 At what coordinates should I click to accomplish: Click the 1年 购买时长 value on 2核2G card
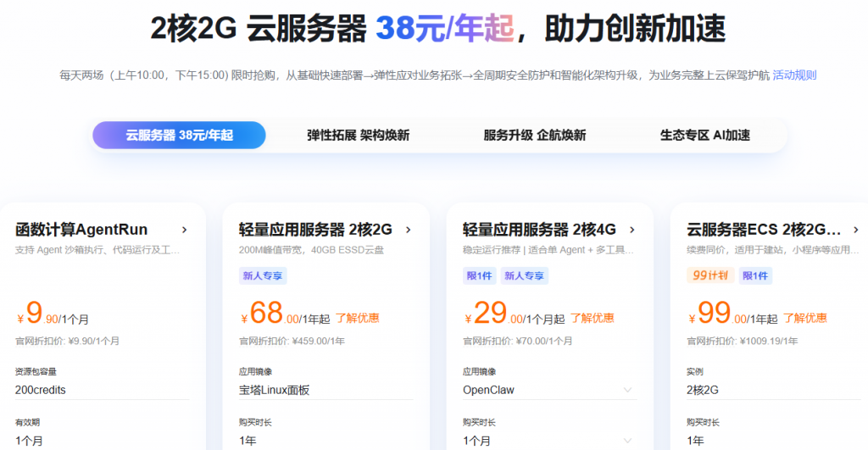click(x=248, y=442)
